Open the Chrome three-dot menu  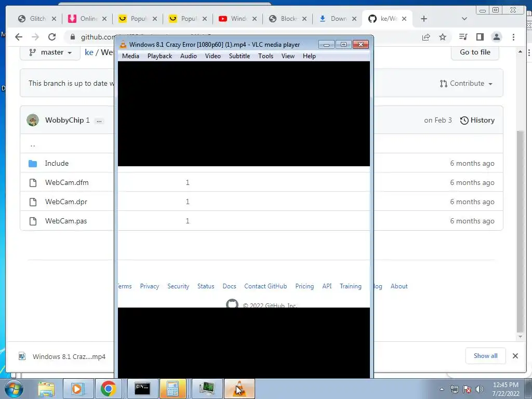tap(513, 37)
